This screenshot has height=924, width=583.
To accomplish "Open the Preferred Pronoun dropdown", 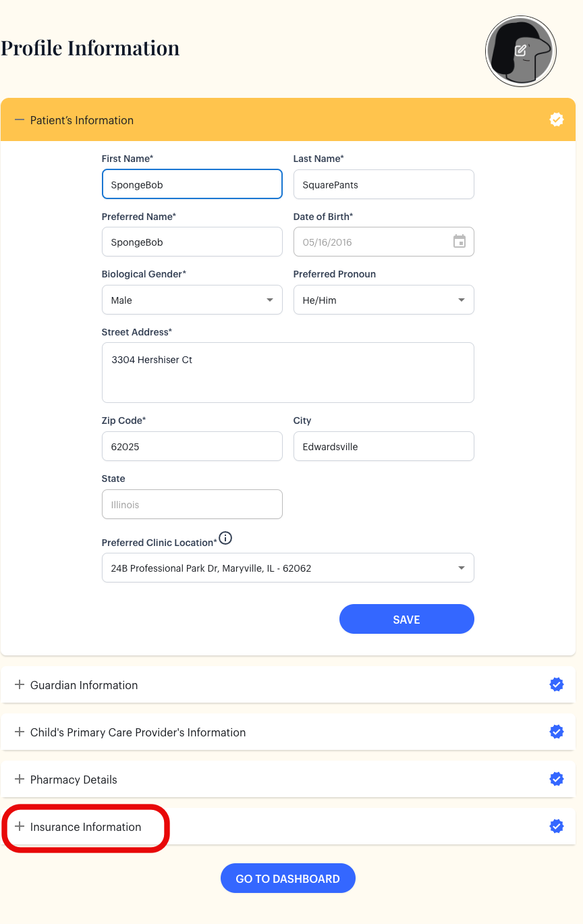I will coord(383,300).
